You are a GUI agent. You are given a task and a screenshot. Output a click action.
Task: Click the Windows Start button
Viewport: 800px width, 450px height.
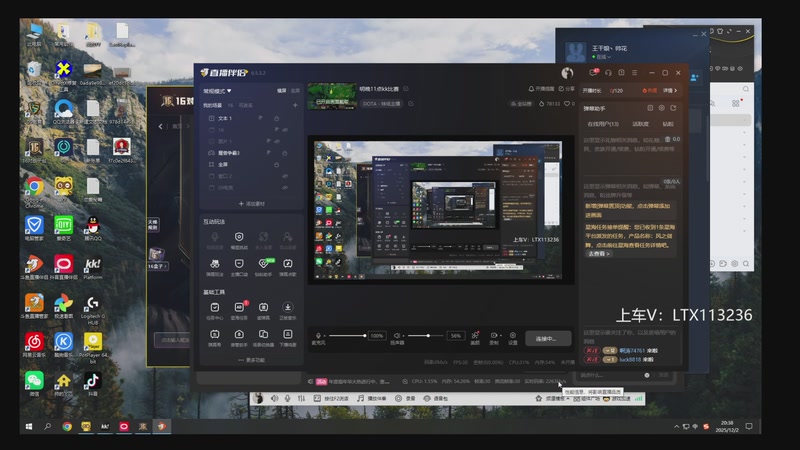[x=29, y=427]
